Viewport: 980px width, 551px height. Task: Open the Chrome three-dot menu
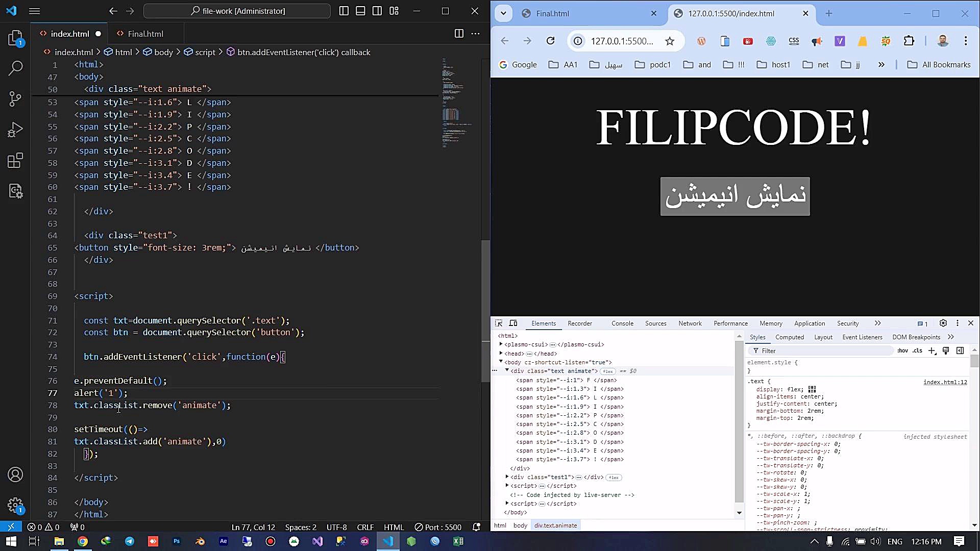point(966,41)
